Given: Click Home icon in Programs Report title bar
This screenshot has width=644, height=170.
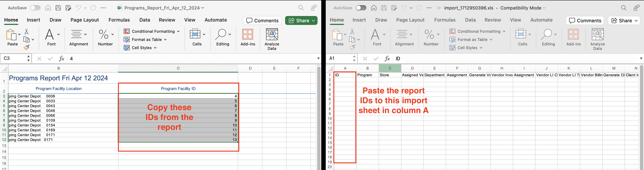Looking at the screenshot, I should coord(48,8).
